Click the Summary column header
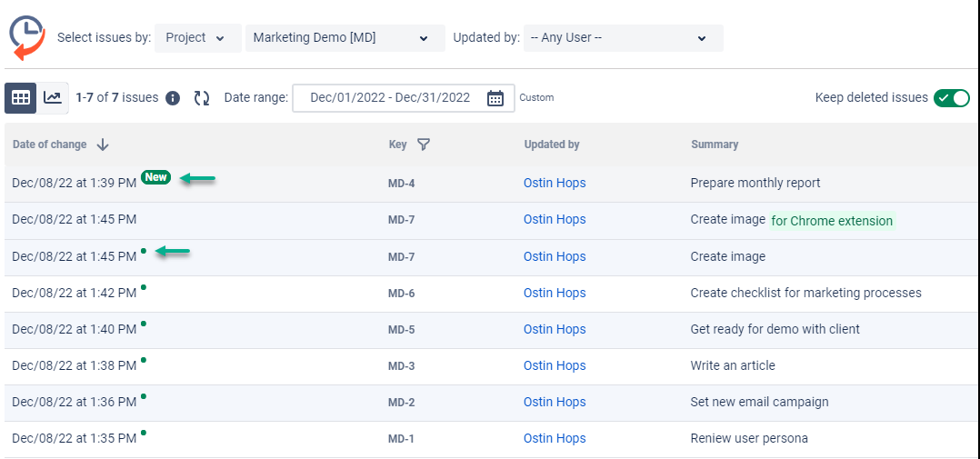Screen dimensions: 980x459 [715, 145]
